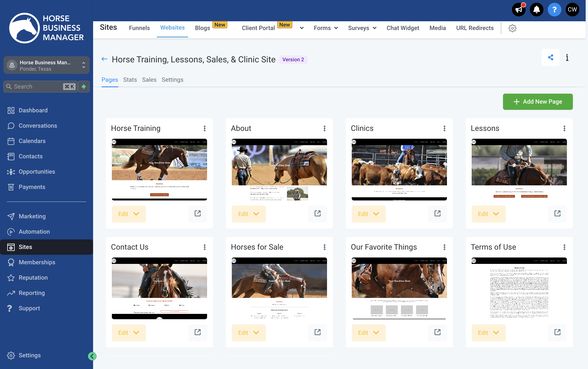Switch to the Blogs tab
Screen dimensions: 588x369
(x=202, y=28)
